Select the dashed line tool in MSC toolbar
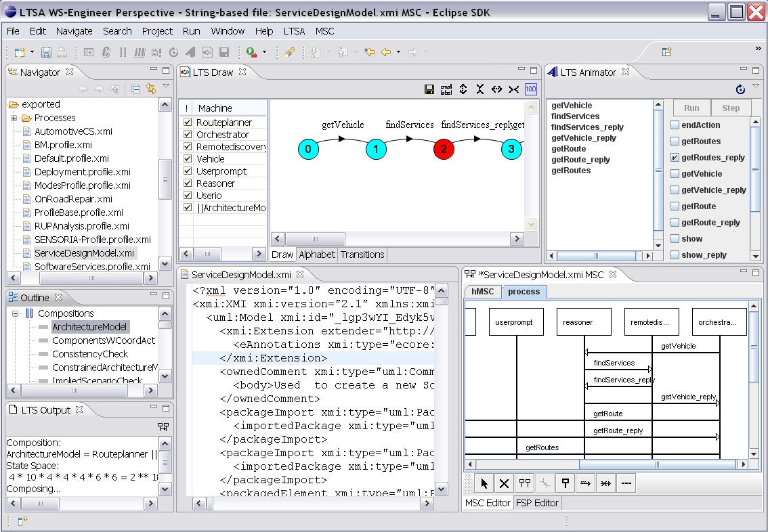The image size is (768, 532). pyautogui.click(x=626, y=483)
